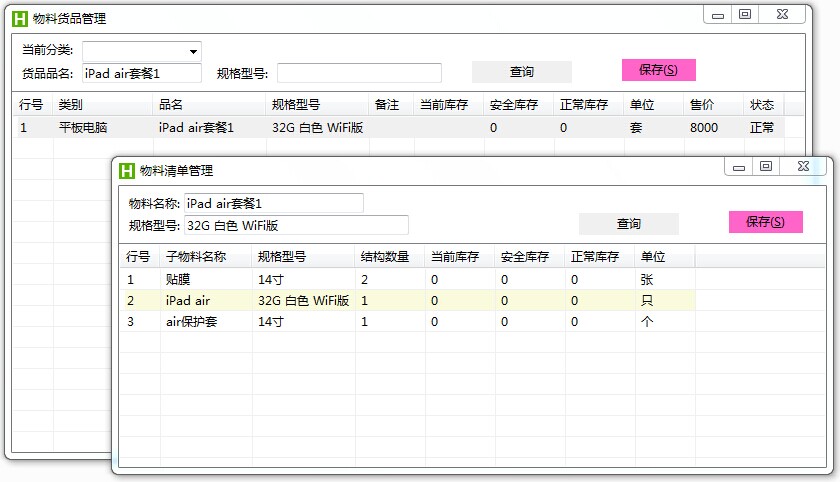Click the 状态 column header
The width and height of the screenshot is (840, 482).
pos(763,105)
